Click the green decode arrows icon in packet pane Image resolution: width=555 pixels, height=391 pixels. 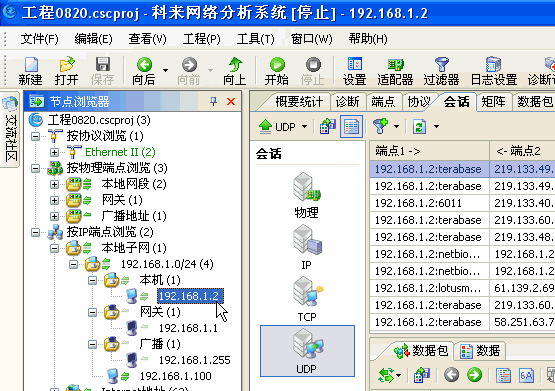(x=387, y=375)
